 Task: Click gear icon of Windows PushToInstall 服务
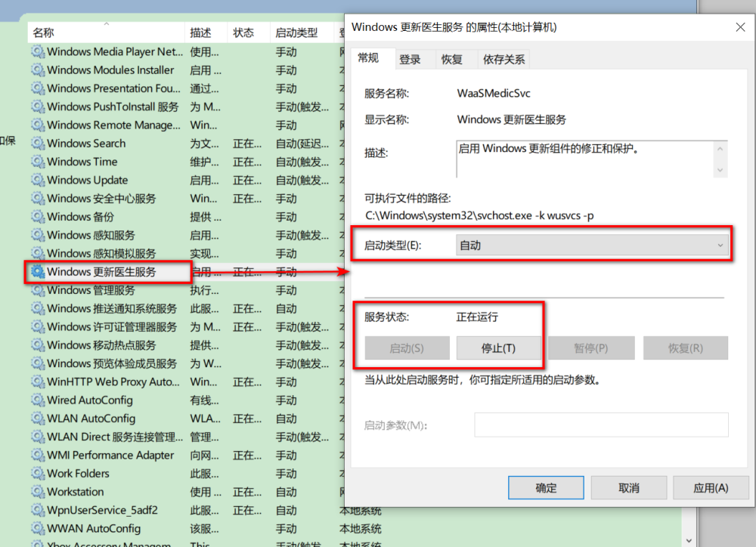tap(38, 107)
